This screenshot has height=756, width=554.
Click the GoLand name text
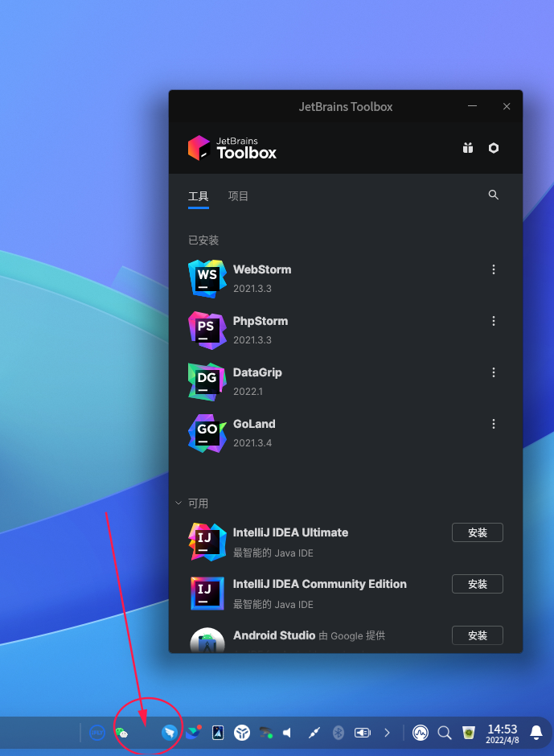(x=254, y=424)
